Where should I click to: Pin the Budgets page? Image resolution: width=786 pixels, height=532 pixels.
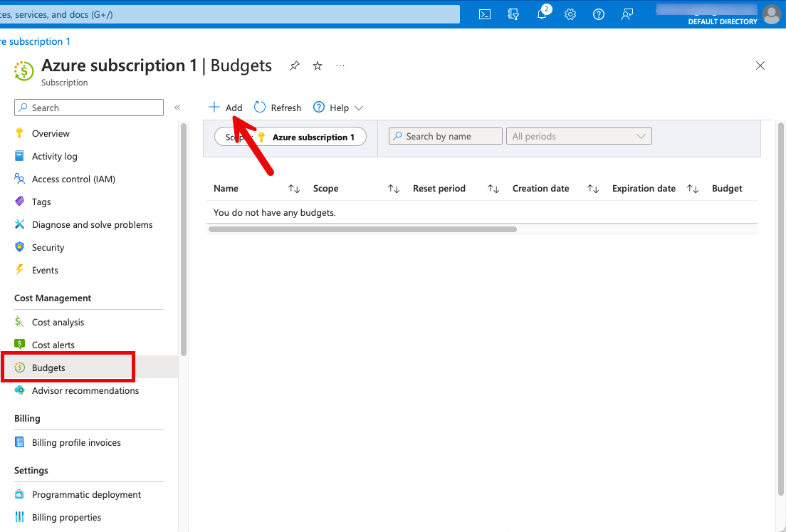coord(295,66)
